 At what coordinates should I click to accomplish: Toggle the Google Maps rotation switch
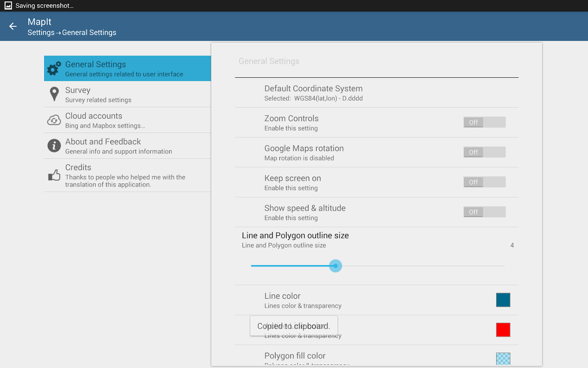click(484, 152)
